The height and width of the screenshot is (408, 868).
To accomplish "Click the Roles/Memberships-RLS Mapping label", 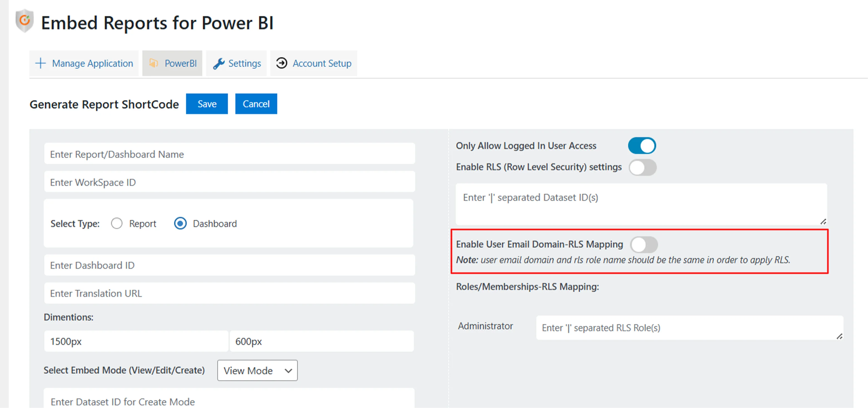I will coord(527,287).
